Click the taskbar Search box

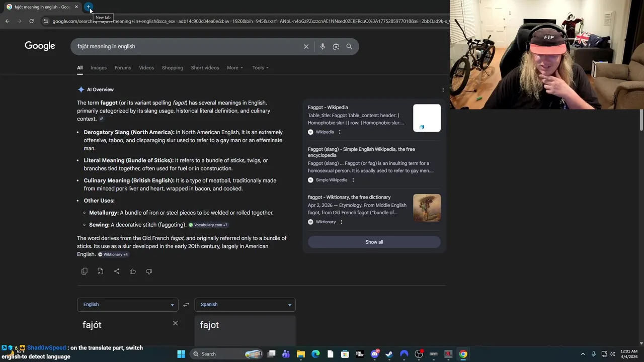click(x=227, y=354)
